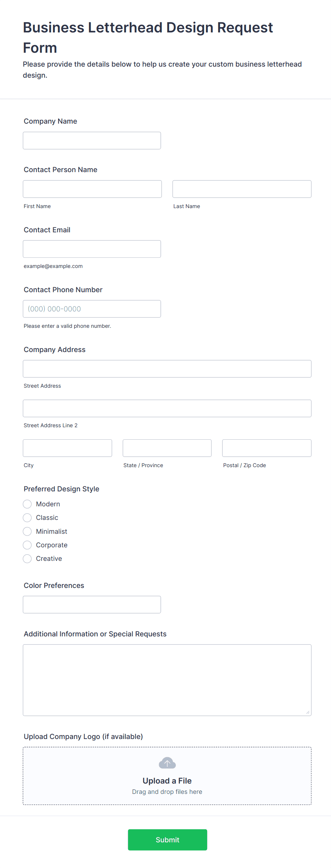
Task: Click the Contact Phone Number field
Action: [x=92, y=309]
